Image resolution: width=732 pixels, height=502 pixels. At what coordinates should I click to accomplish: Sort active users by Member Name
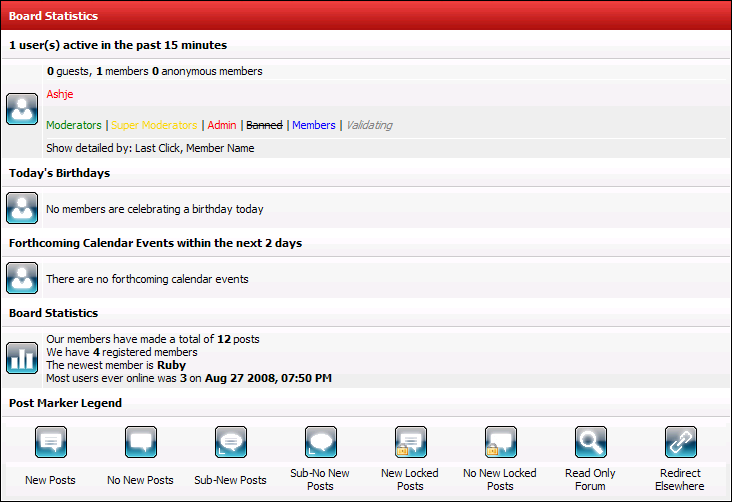[220, 148]
